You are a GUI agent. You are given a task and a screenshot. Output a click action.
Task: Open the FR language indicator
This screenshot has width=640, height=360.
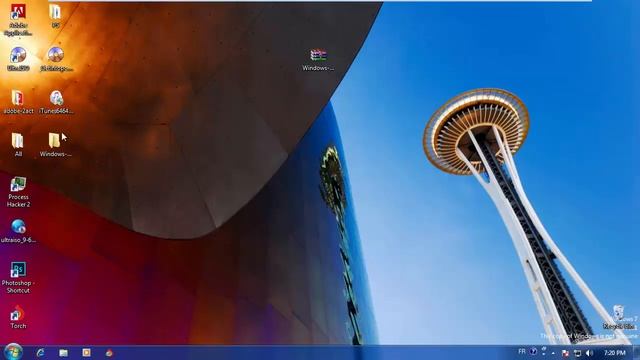(522, 351)
